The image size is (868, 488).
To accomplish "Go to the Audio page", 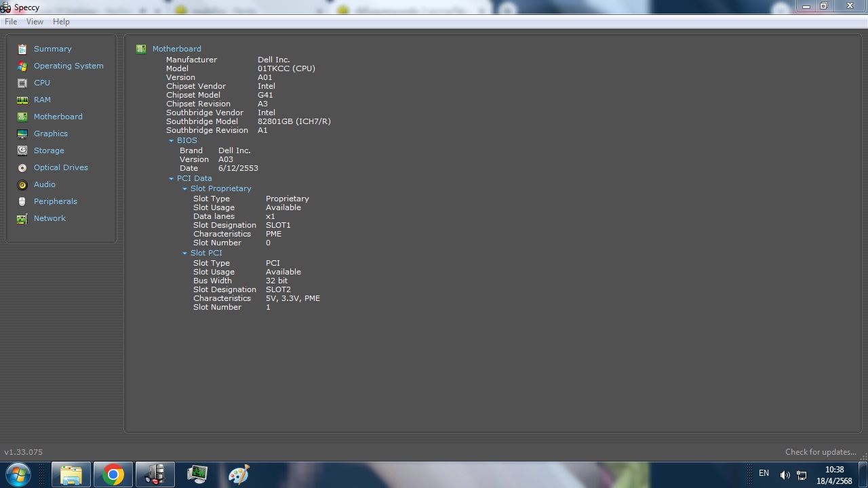I will click(x=45, y=184).
